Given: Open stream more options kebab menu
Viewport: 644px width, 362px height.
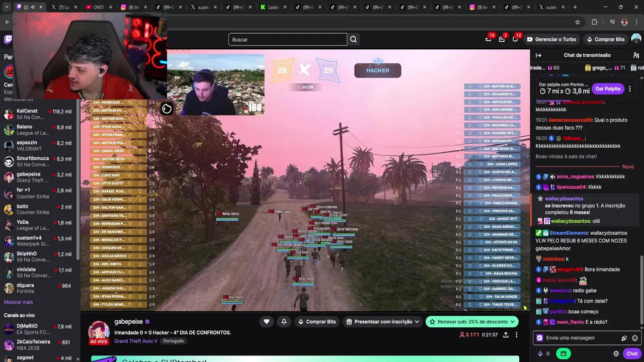Looking at the screenshot, I should (516, 335).
